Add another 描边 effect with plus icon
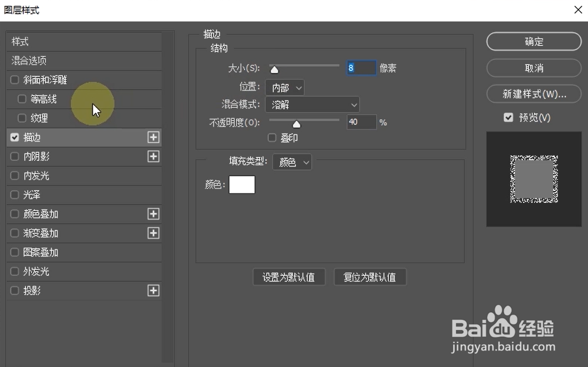The image size is (588, 367). (x=153, y=137)
